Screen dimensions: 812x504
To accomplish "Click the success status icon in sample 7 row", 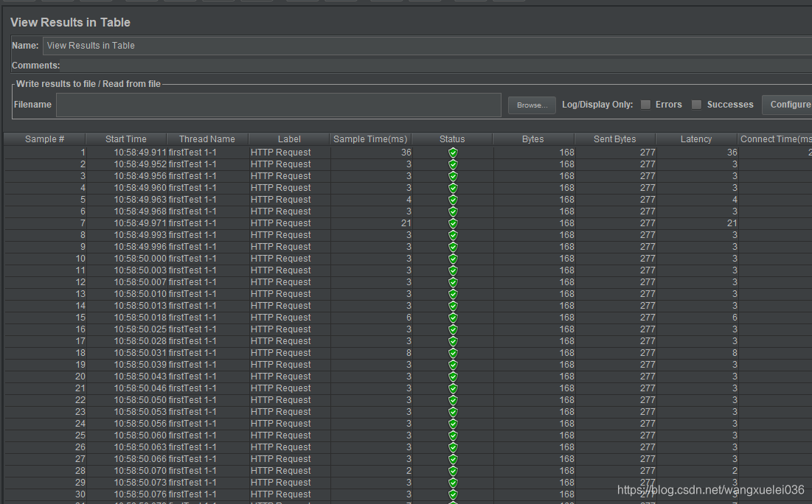I will pyautogui.click(x=453, y=223).
